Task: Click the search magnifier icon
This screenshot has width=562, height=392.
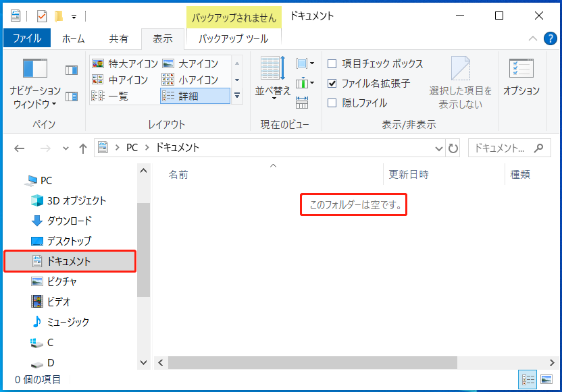Action: click(538, 148)
